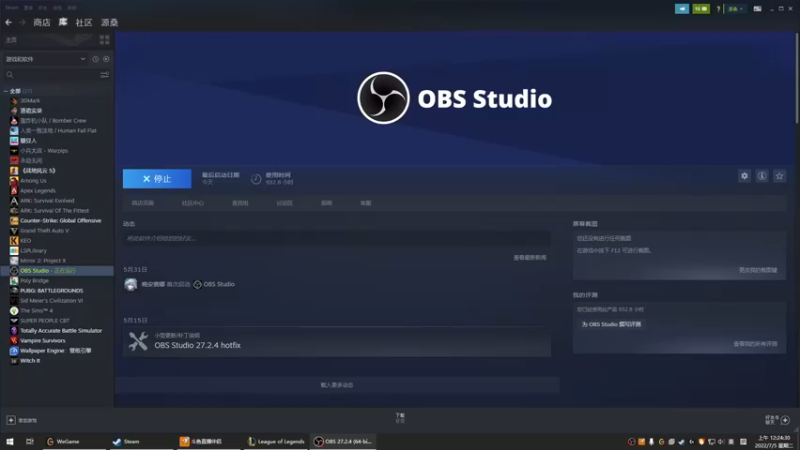Image resolution: width=800 pixels, height=450 pixels.
Task: Switch to the library grid view
Action: [105, 40]
